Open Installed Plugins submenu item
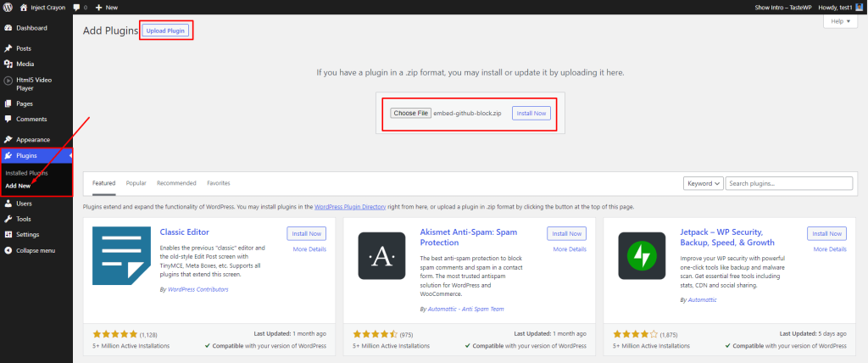868x363 pixels. (x=26, y=173)
